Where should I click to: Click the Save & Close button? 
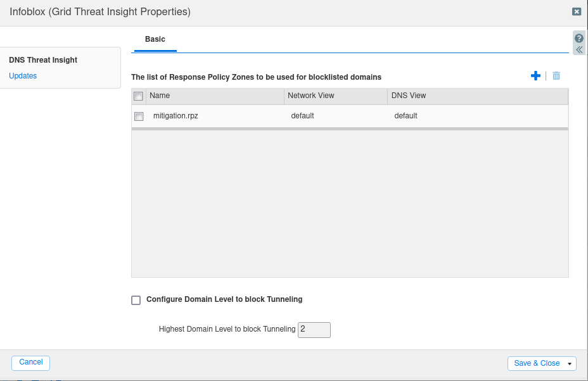tap(536, 363)
